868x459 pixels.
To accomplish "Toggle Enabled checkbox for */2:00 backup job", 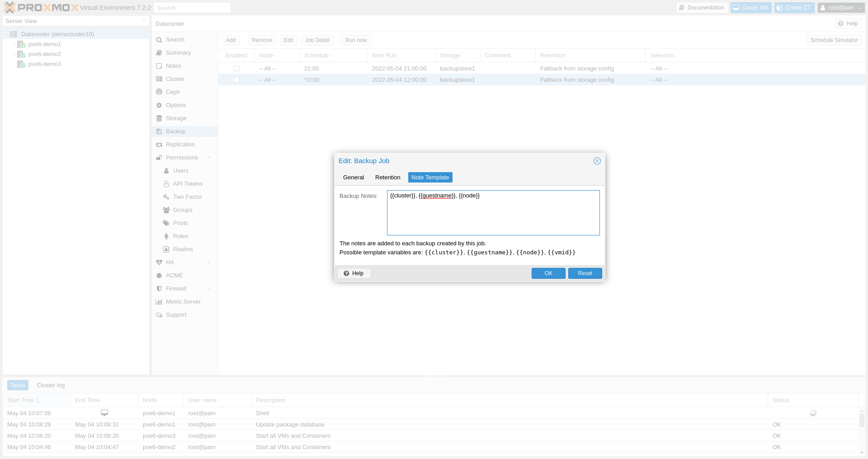I will pyautogui.click(x=236, y=80).
